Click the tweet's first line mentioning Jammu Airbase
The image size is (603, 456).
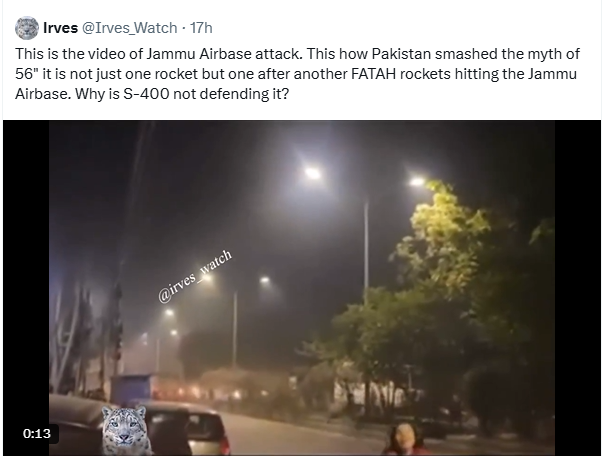pos(297,54)
